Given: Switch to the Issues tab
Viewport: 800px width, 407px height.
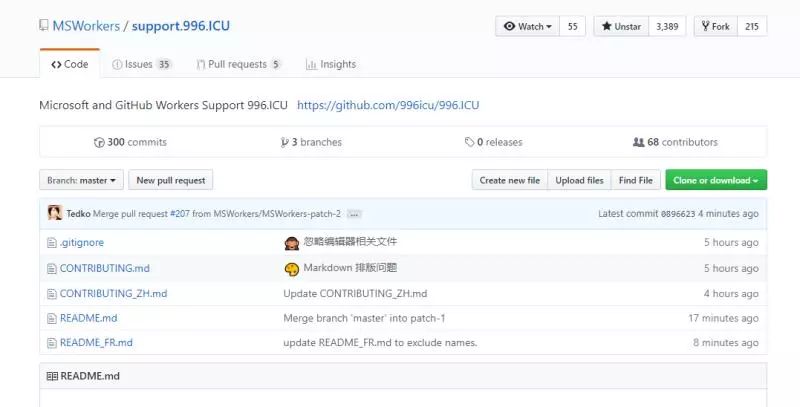Looking at the screenshot, I should tap(141, 64).
